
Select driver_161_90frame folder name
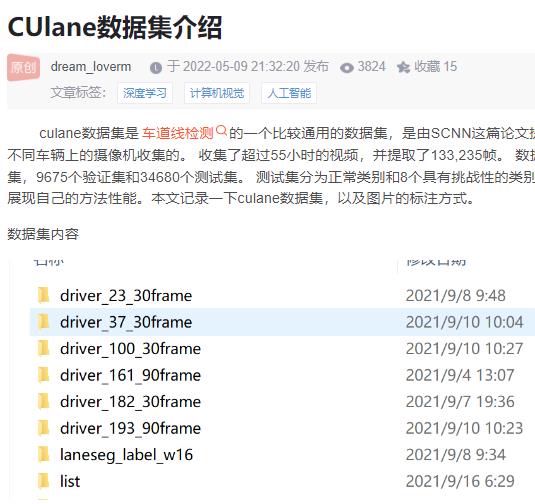pos(130,376)
